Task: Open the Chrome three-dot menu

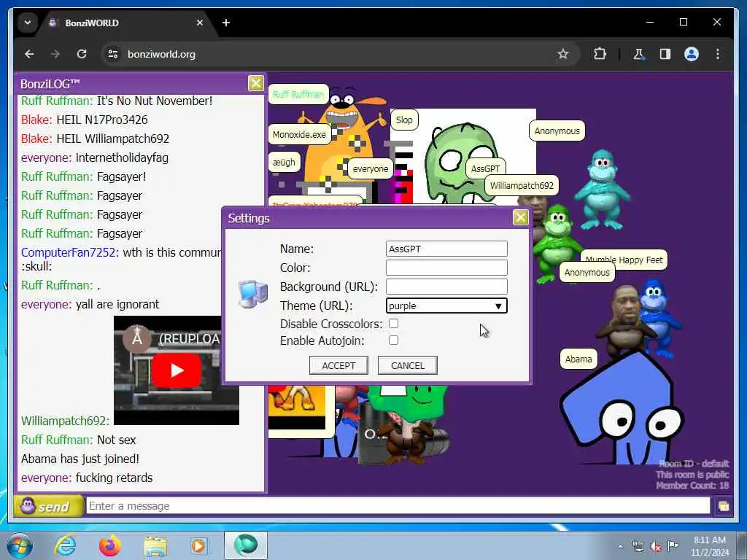Action: pyautogui.click(x=718, y=54)
